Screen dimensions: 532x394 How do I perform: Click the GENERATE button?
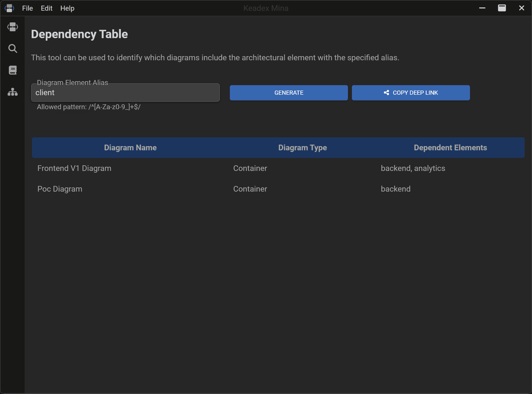coord(289,93)
